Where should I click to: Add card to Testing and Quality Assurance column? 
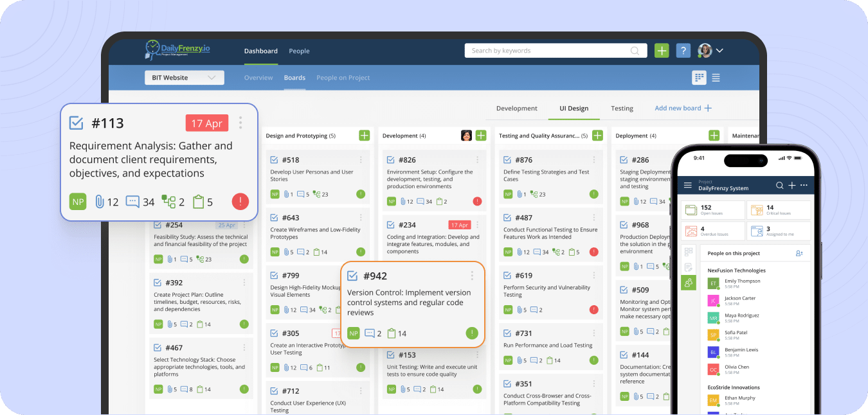coord(597,136)
